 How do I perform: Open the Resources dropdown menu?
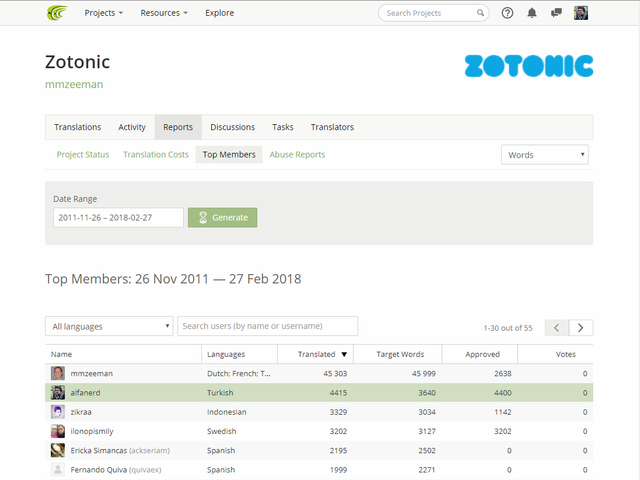[164, 13]
